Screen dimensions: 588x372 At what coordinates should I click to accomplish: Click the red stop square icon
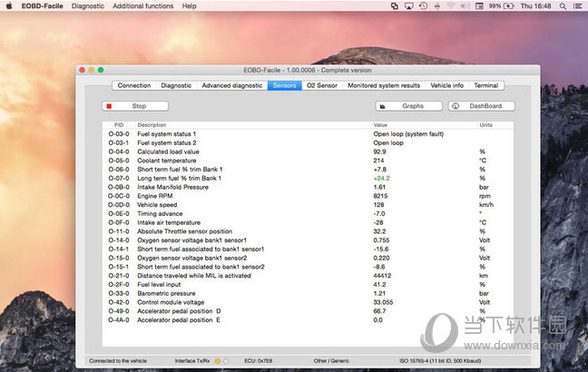click(109, 106)
